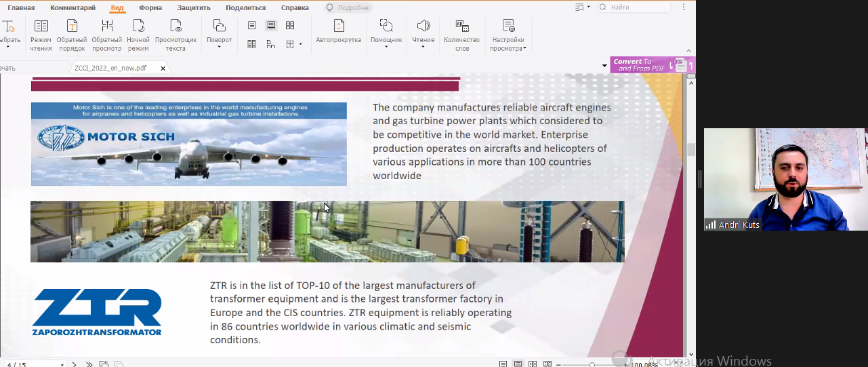The height and width of the screenshot is (367, 868).
Task: Switch to the Защитить ribbon tab
Action: pos(194,7)
